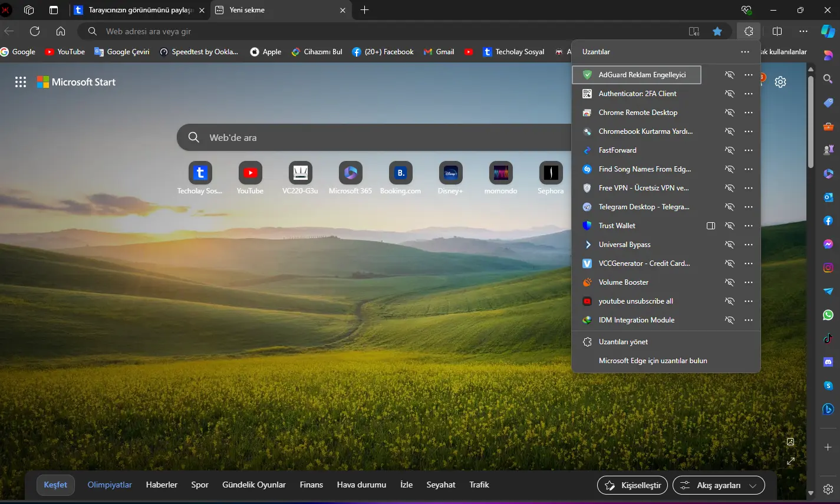
Task: Open the split screen icon in the toolbar
Action: pyautogui.click(x=777, y=31)
